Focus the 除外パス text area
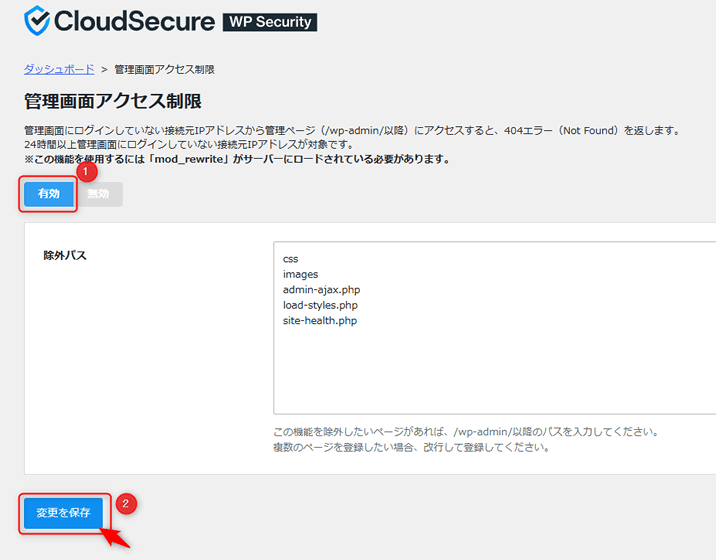 tap(495, 328)
